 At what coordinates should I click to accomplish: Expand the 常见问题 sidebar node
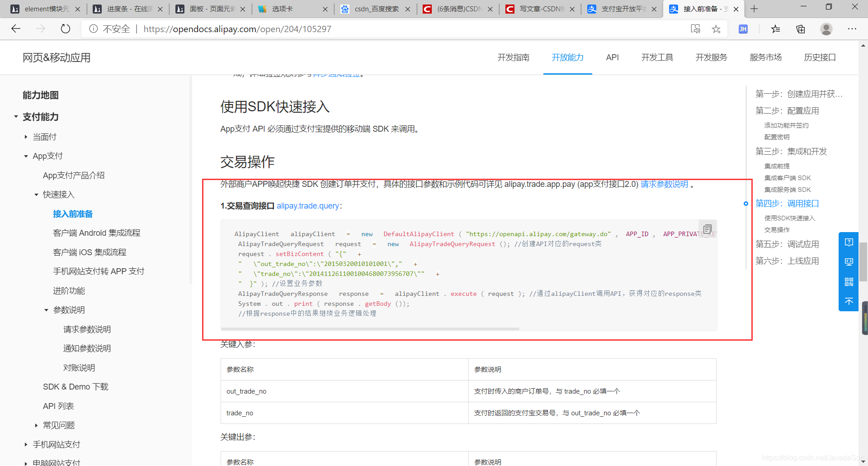(36, 425)
